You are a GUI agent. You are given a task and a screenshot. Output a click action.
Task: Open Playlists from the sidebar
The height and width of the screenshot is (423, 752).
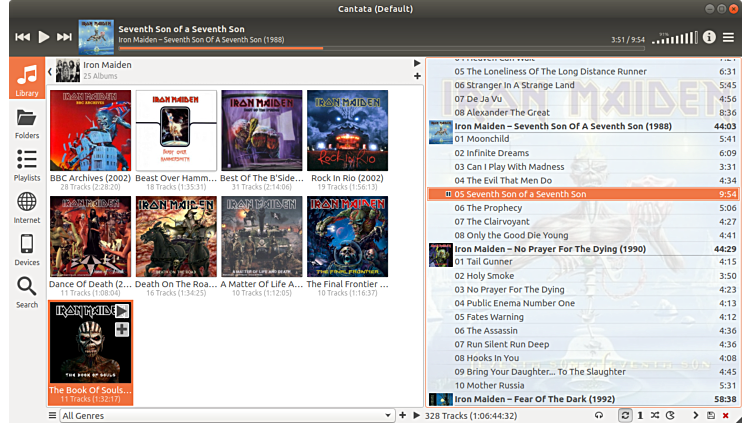tap(27, 165)
